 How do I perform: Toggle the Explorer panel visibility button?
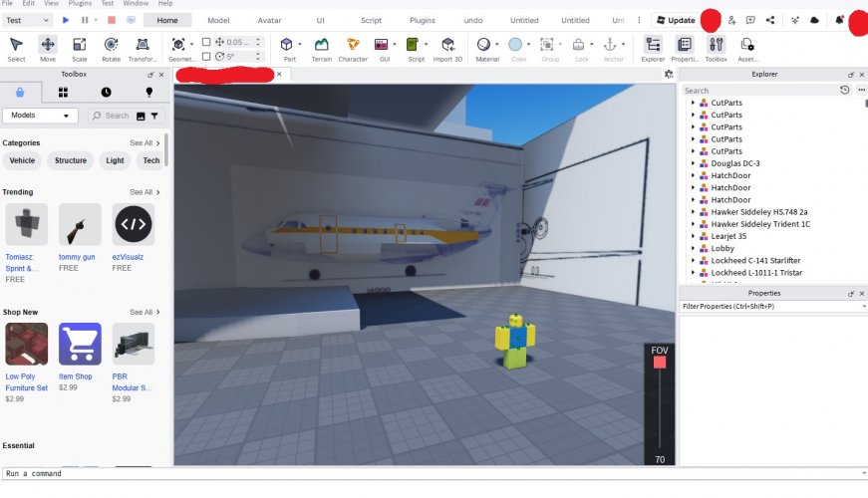pos(653,48)
